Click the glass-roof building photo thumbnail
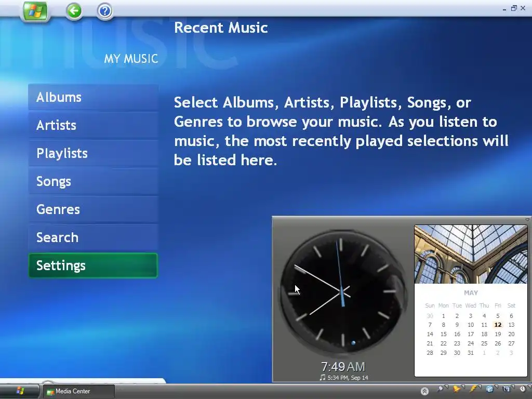Screen dimensions: 532x399 click(x=471, y=254)
